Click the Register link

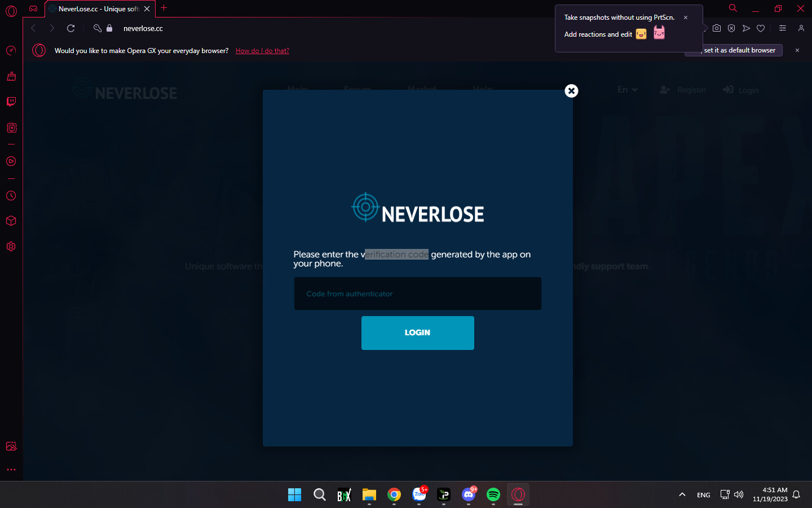[683, 90]
